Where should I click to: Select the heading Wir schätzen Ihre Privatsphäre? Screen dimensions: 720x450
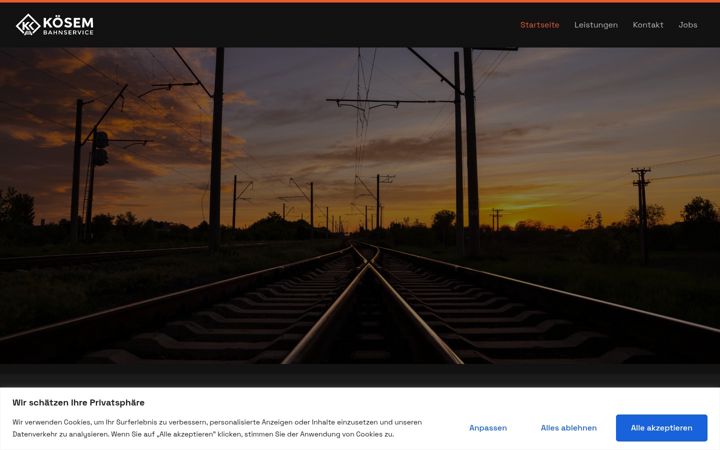79,403
